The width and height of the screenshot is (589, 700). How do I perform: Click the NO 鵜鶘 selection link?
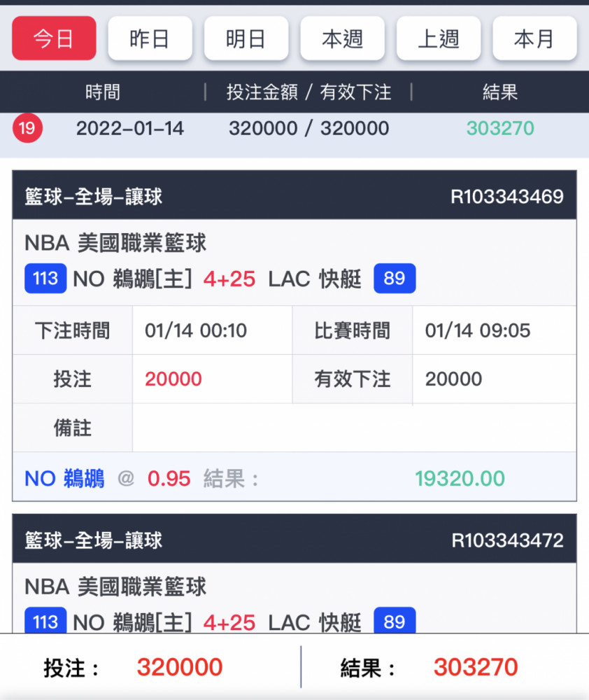[x=64, y=479]
